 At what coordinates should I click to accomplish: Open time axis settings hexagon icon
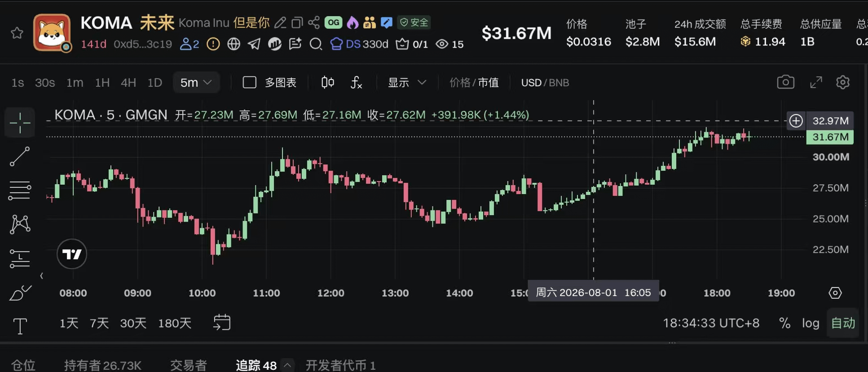click(835, 293)
